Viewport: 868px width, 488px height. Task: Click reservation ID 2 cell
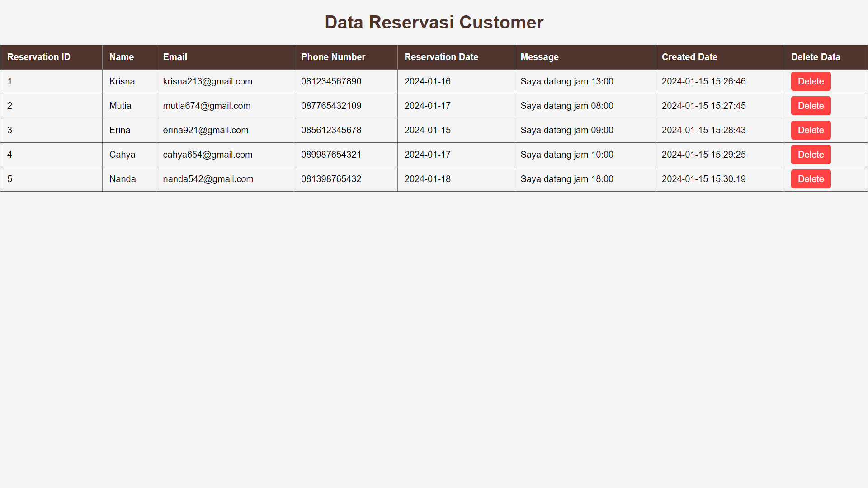coord(51,106)
